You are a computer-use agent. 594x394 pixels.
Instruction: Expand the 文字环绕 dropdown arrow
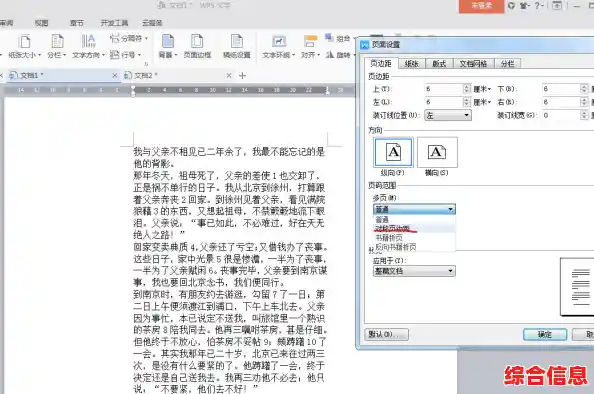point(293,55)
